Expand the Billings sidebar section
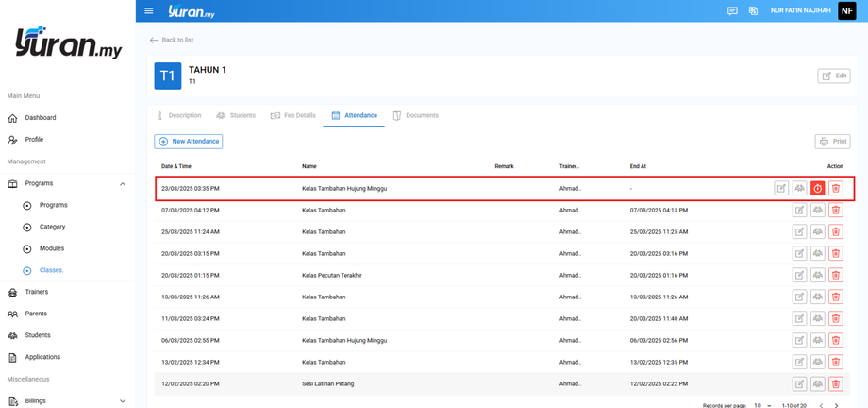 (x=123, y=401)
